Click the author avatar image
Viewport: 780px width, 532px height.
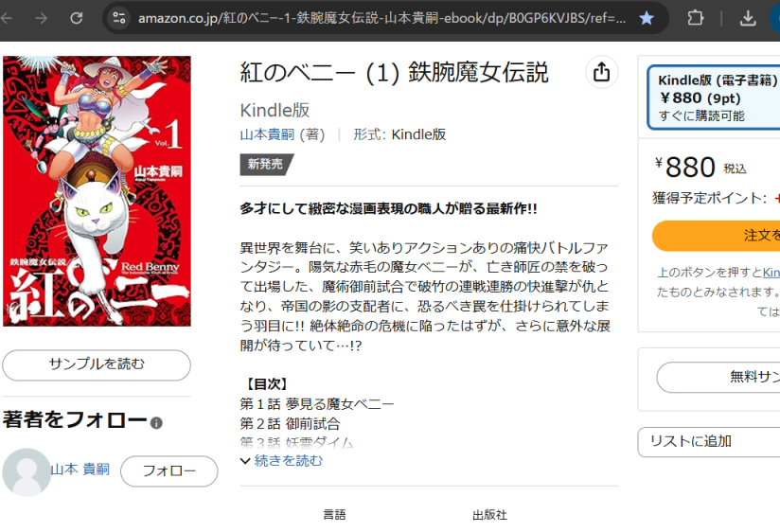[27, 471]
